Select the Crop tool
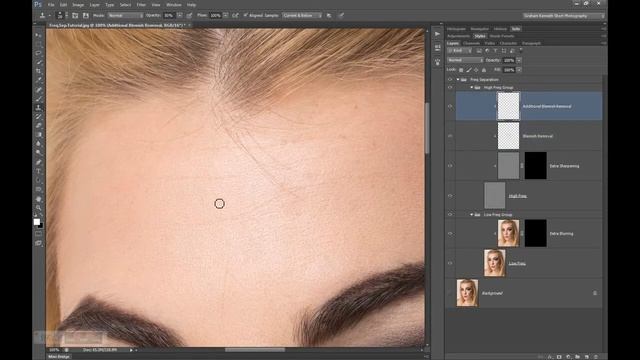The width and height of the screenshot is (640, 360). (38, 71)
